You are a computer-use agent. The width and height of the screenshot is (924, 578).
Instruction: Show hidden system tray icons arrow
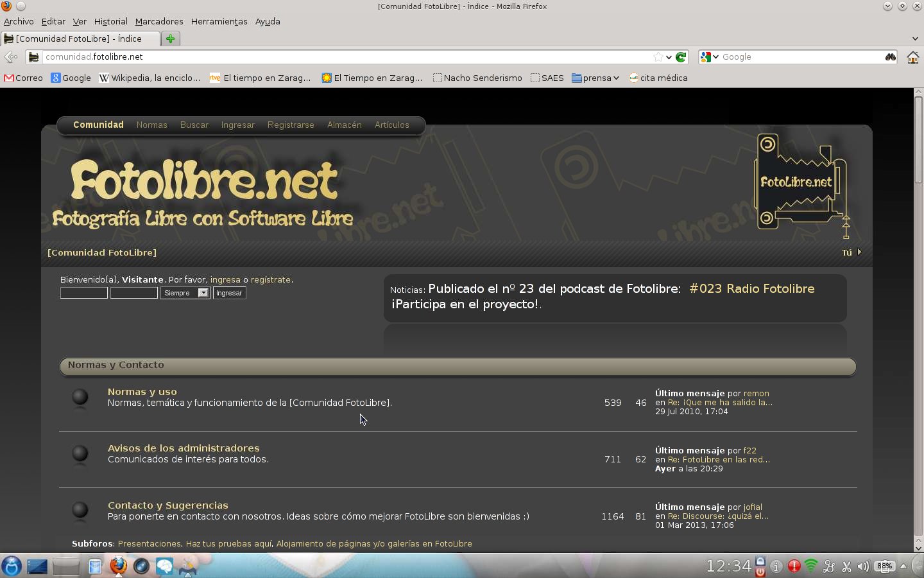point(903,566)
